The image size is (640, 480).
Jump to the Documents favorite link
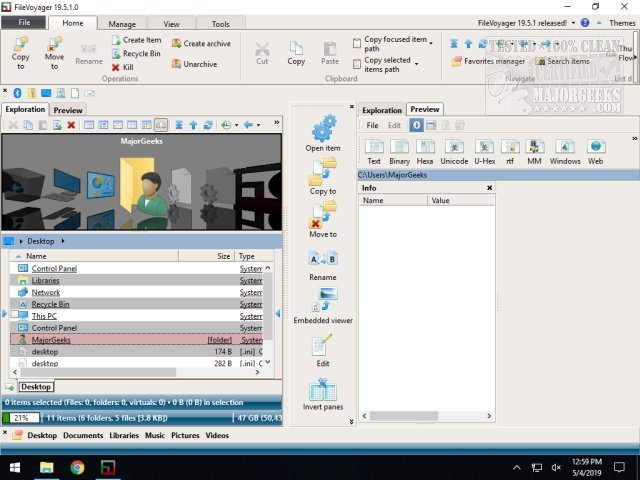click(83, 436)
